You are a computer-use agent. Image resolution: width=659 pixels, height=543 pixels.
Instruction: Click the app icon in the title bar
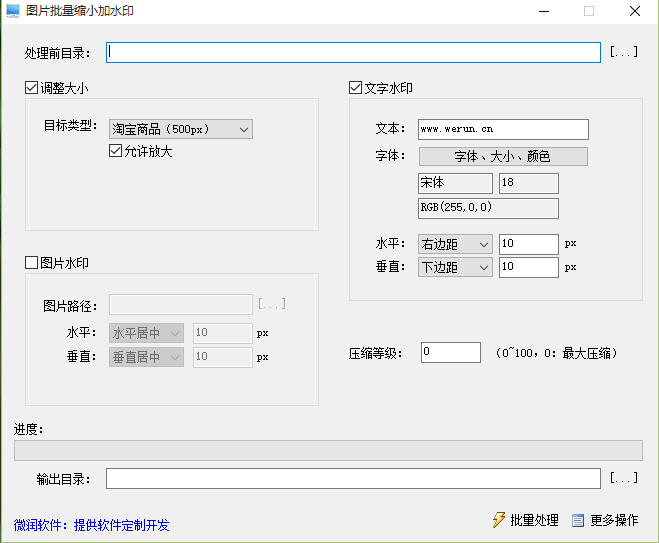pos(13,11)
